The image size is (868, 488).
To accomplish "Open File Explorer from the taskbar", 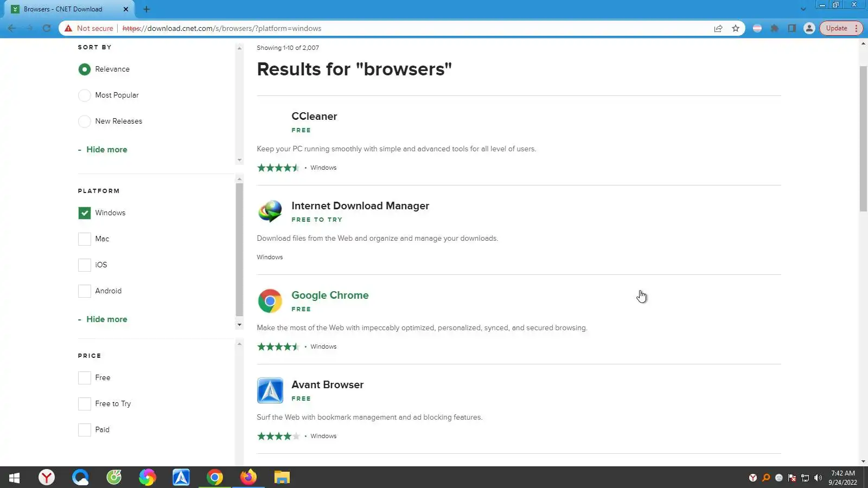I will 282,477.
